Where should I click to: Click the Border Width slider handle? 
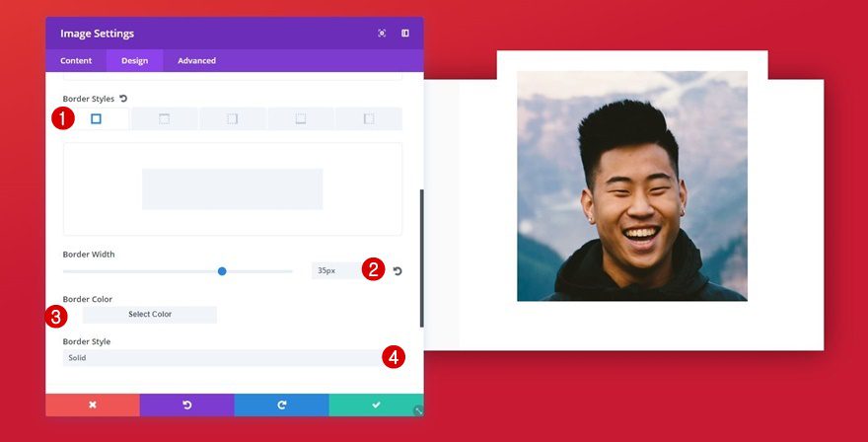(222, 271)
